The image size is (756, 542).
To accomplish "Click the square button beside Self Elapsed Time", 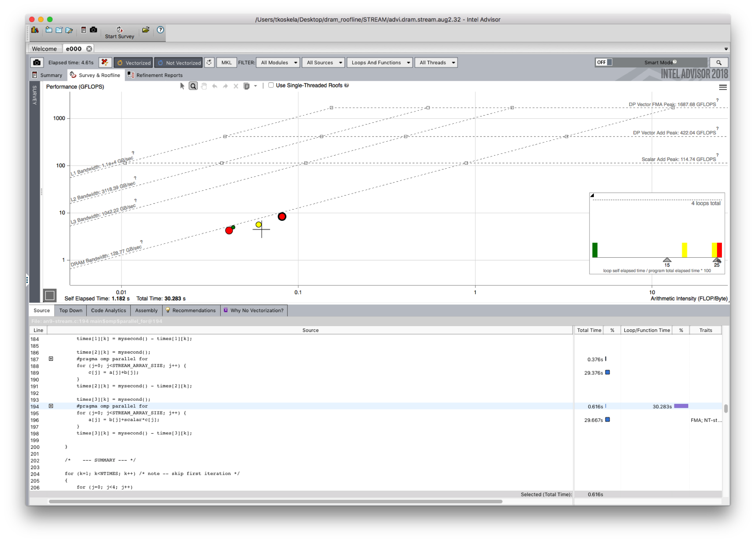I will pos(50,295).
